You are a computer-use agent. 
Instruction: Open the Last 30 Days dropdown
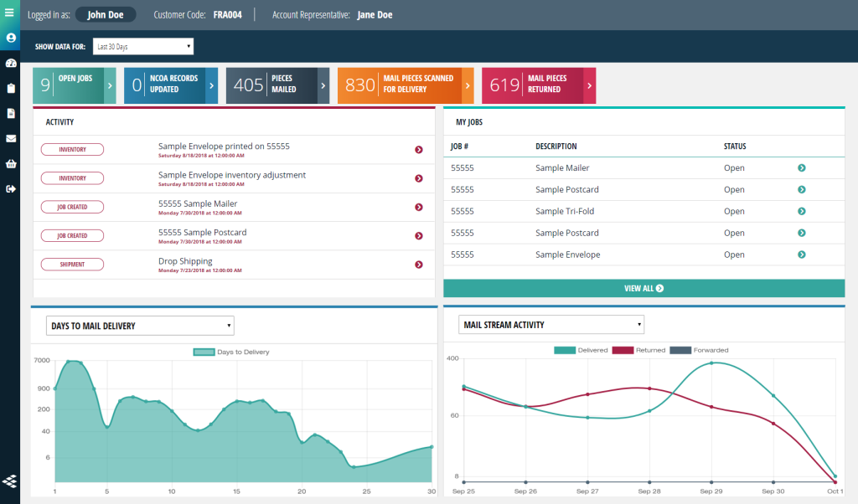point(142,47)
